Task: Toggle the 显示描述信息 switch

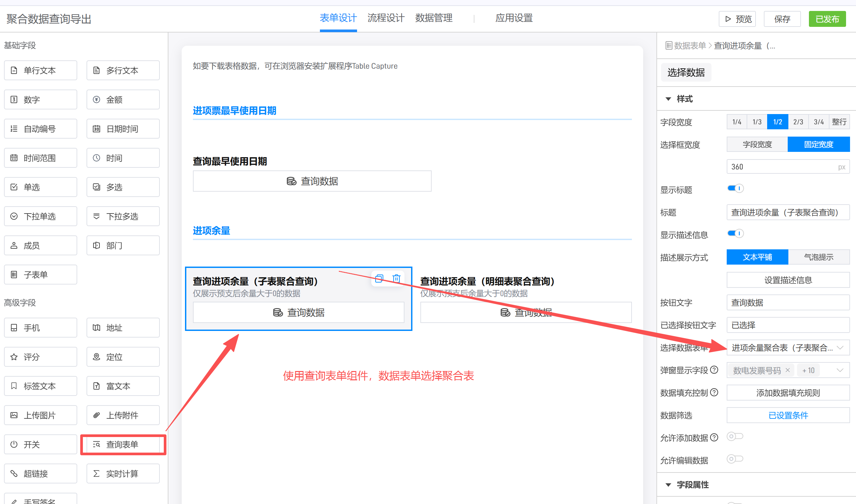Action: pyautogui.click(x=735, y=234)
